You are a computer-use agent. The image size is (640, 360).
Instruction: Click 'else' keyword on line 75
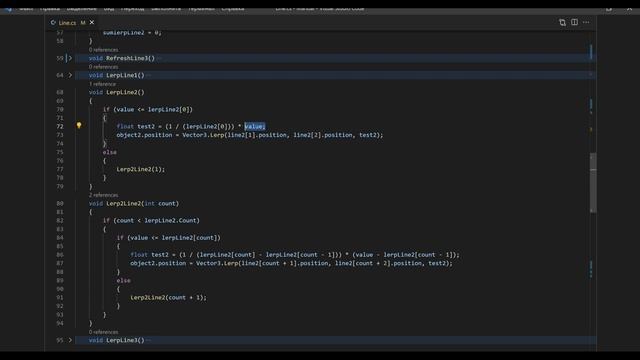coord(109,152)
